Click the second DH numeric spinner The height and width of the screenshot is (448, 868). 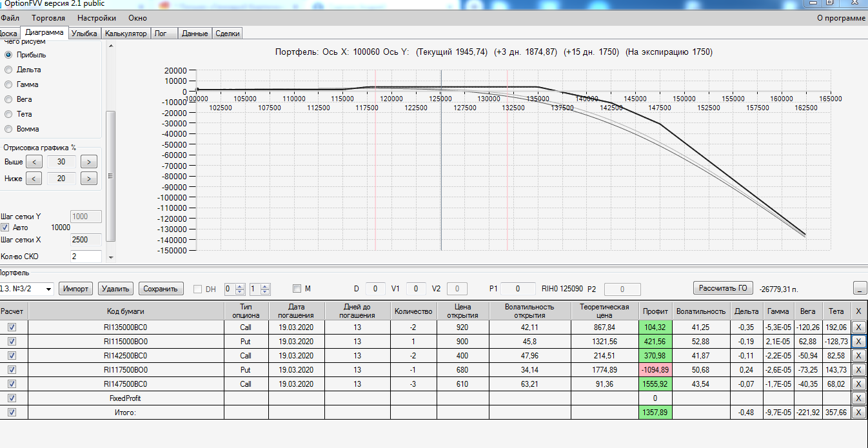tap(260, 289)
